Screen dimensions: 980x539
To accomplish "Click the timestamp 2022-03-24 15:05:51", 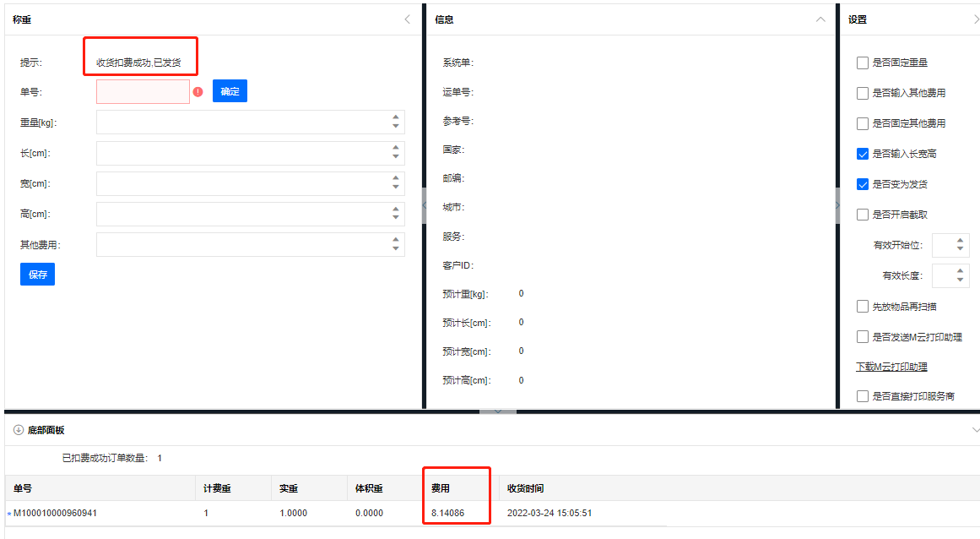I will click(550, 513).
